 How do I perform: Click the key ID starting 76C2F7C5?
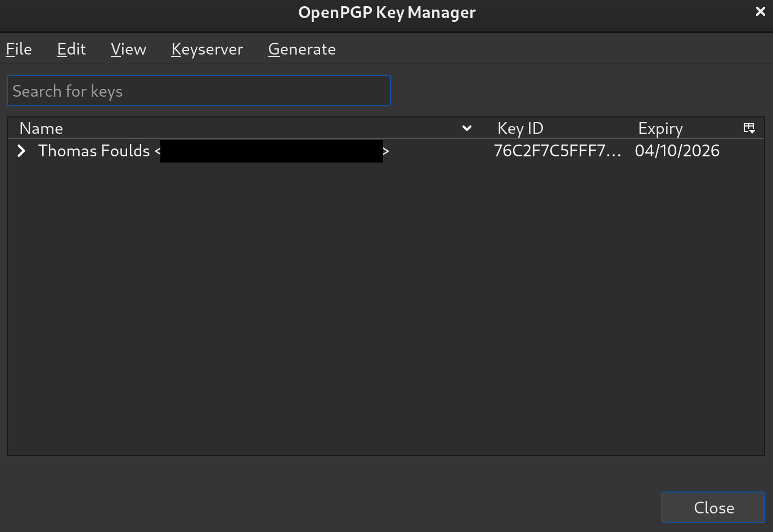tap(558, 151)
